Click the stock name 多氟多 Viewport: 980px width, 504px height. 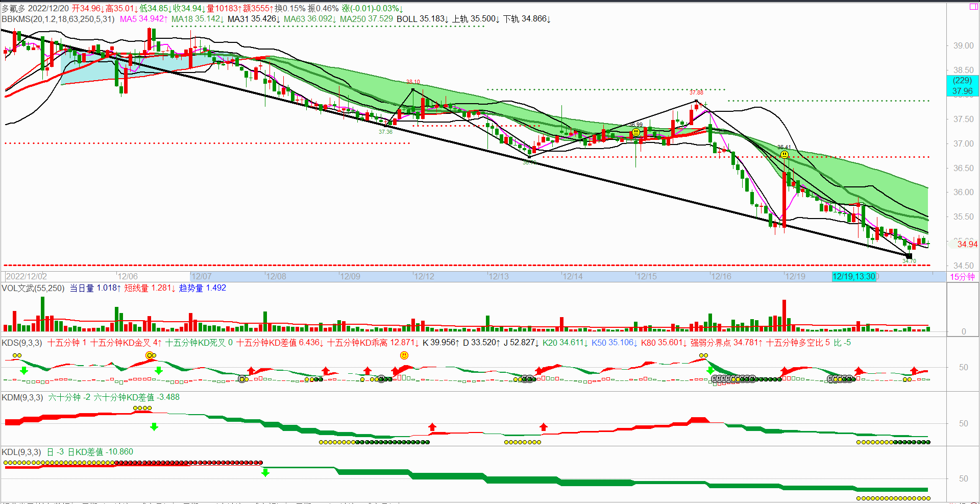point(13,9)
